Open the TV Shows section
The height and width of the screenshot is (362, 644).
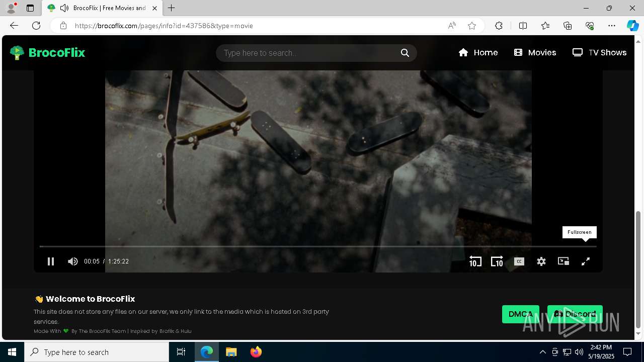click(x=599, y=53)
